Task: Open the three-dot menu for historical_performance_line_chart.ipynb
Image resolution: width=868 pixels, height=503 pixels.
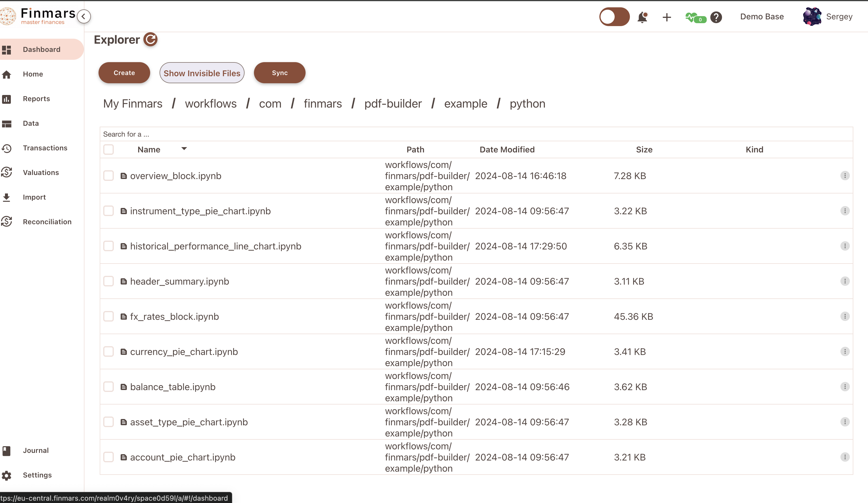Action: pos(845,246)
